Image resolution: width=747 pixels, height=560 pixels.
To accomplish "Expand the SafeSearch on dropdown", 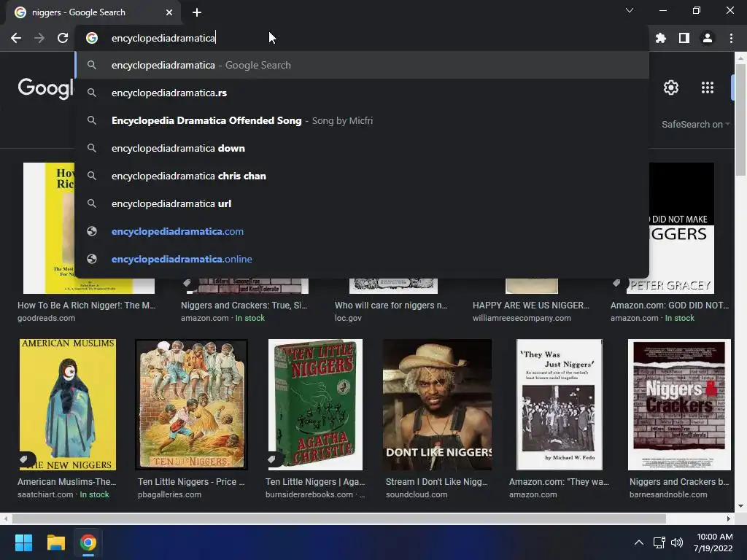I will coord(695,124).
